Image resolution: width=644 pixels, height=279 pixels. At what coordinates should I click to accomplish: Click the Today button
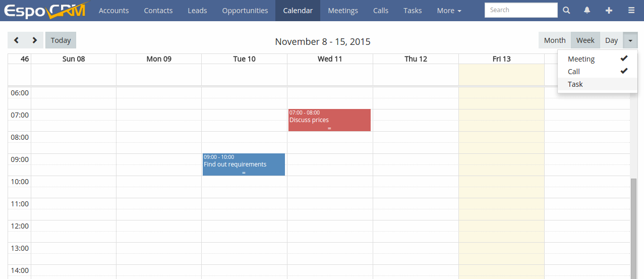click(x=61, y=40)
